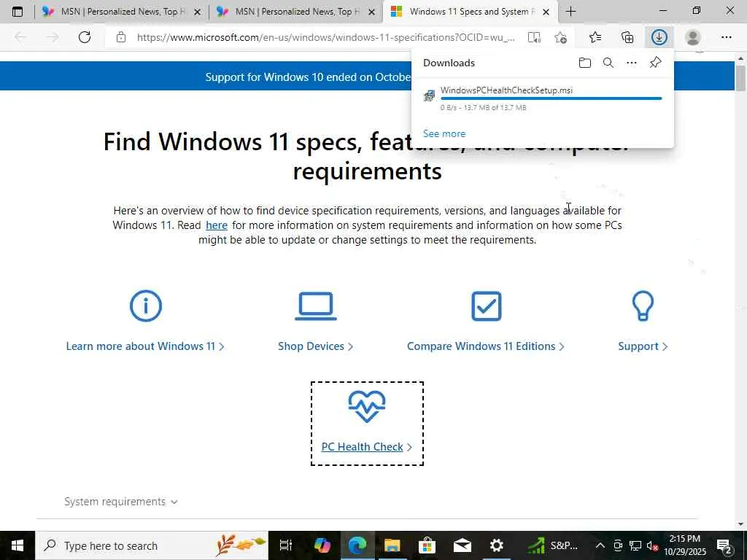
Task: Click the Windows 10 support banner
Action: pyautogui.click(x=308, y=77)
